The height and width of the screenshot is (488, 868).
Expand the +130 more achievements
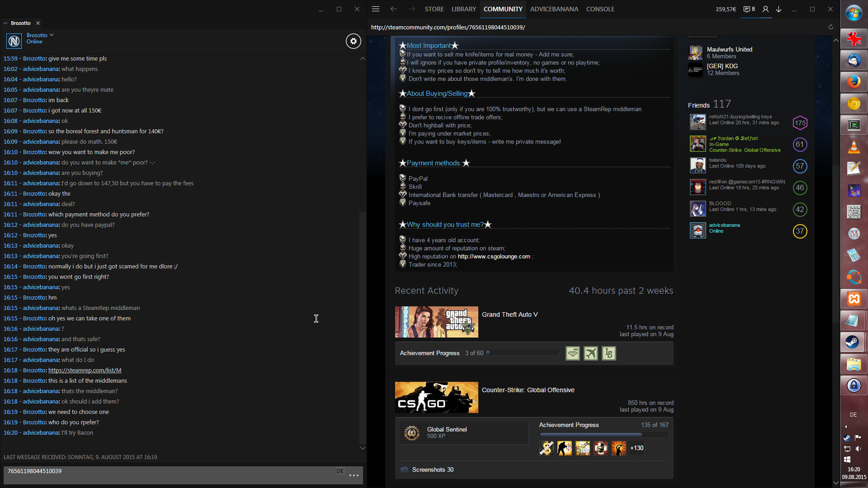(x=637, y=448)
